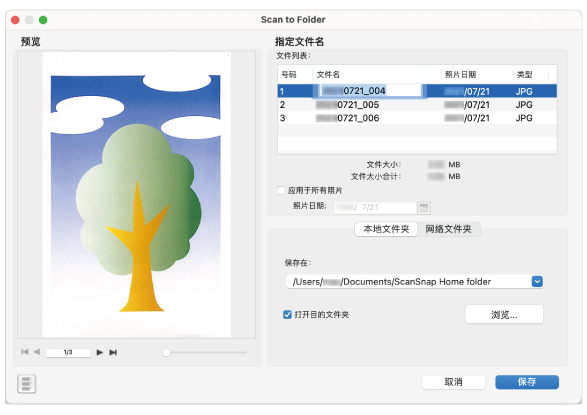This screenshot has width=587, height=415.
Task: Click JPG type in row 3
Action: (x=524, y=118)
